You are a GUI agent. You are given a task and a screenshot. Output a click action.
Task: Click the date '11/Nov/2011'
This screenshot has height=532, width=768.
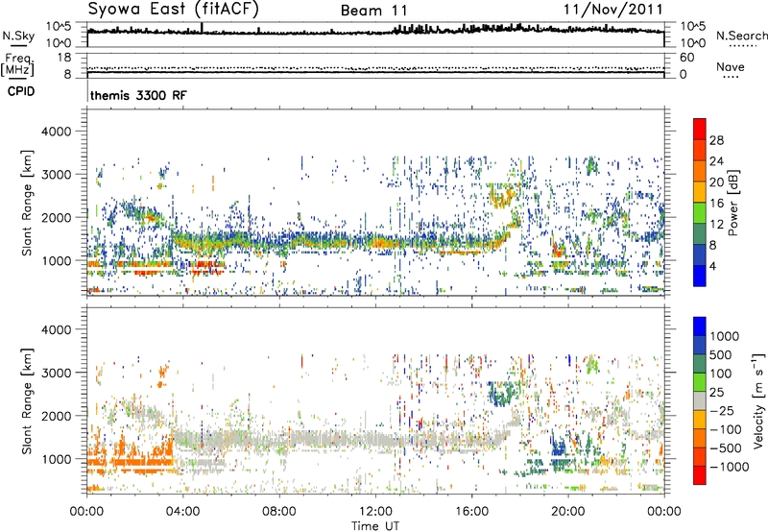click(x=613, y=9)
